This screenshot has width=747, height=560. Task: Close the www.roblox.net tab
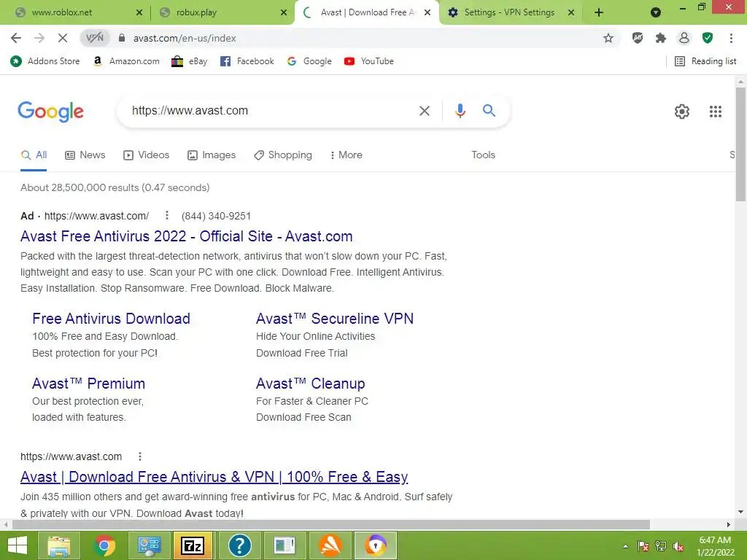click(139, 12)
